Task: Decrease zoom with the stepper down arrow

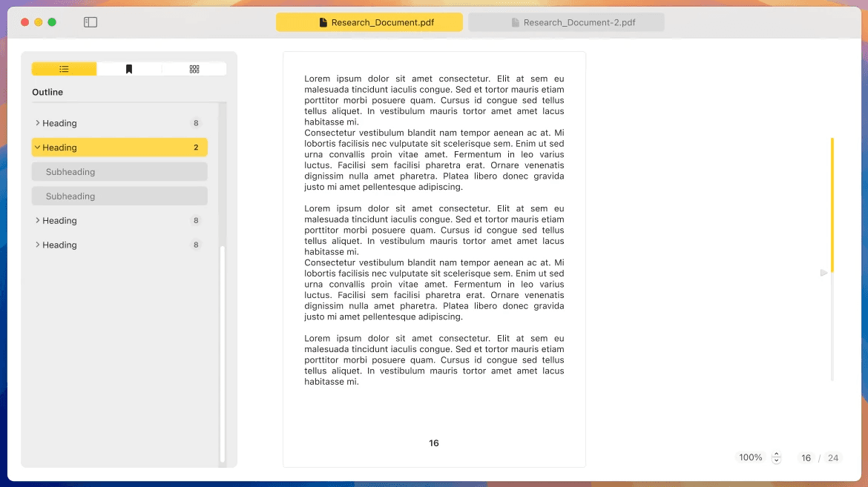Action: point(776,460)
